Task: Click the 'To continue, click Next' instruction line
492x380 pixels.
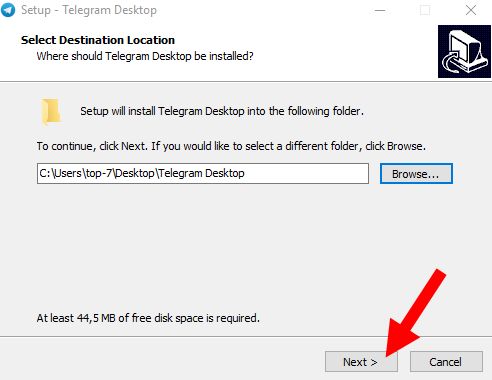Action: coord(231,146)
